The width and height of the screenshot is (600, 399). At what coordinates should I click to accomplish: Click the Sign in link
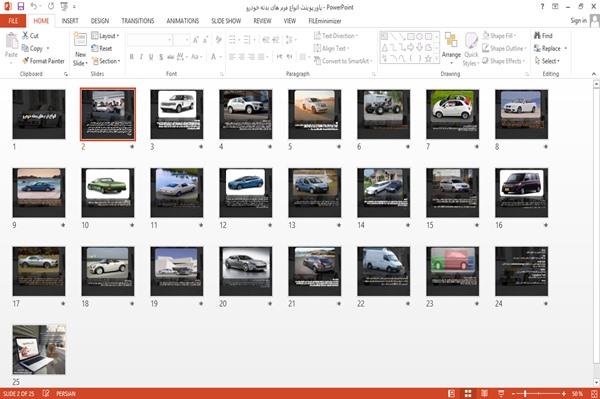click(x=578, y=21)
